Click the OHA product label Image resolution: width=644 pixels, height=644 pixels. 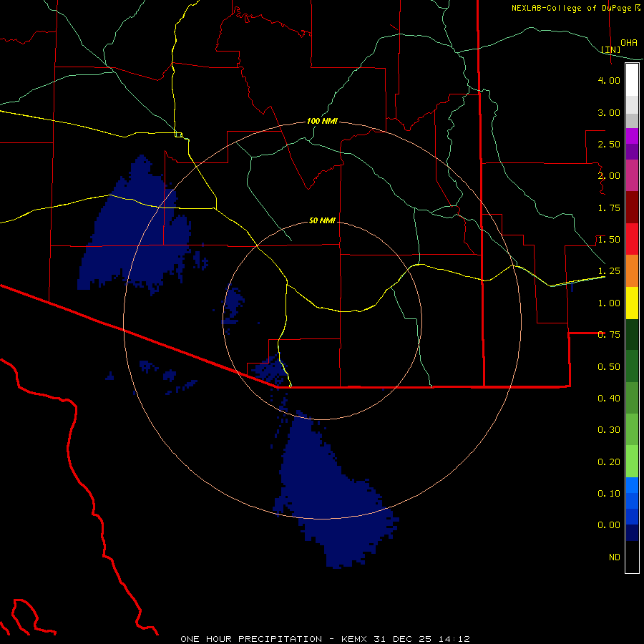click(x=629, y=43)
